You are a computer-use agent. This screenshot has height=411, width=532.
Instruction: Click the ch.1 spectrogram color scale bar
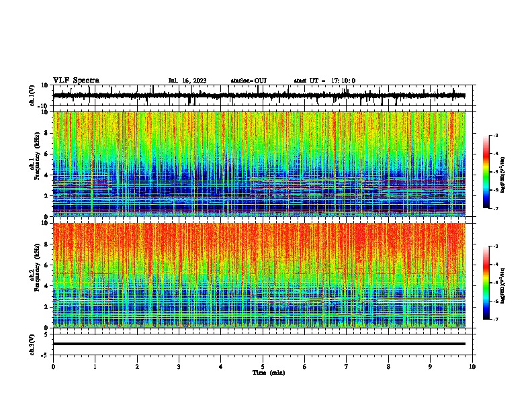[x=486, y=172]
